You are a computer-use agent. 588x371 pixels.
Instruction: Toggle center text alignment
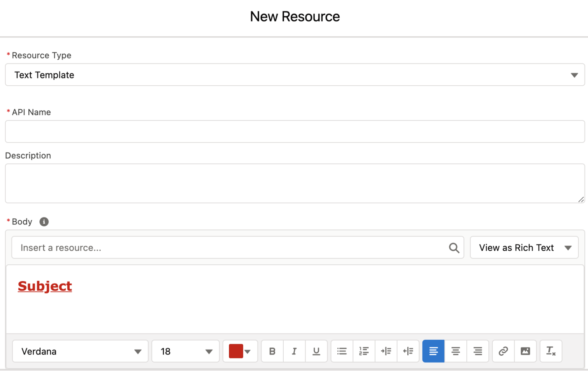[456, 351]
